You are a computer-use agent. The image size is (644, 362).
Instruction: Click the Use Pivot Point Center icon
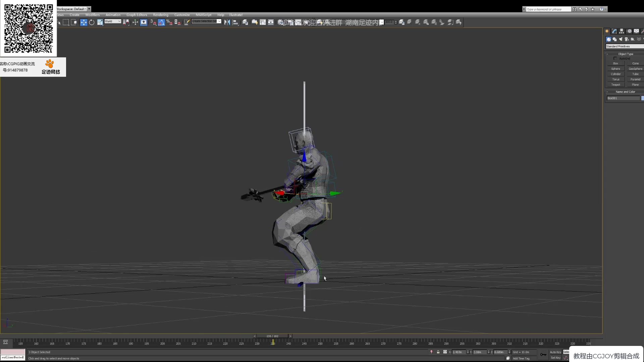[126, 22]
